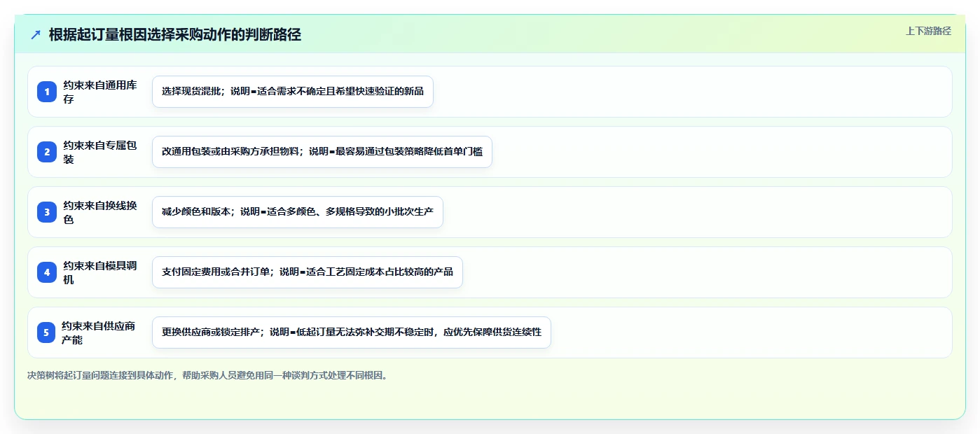Open the 更换供应商或锁定排产 action box
Screen dimensions: 980x434
tap(352, 332)
